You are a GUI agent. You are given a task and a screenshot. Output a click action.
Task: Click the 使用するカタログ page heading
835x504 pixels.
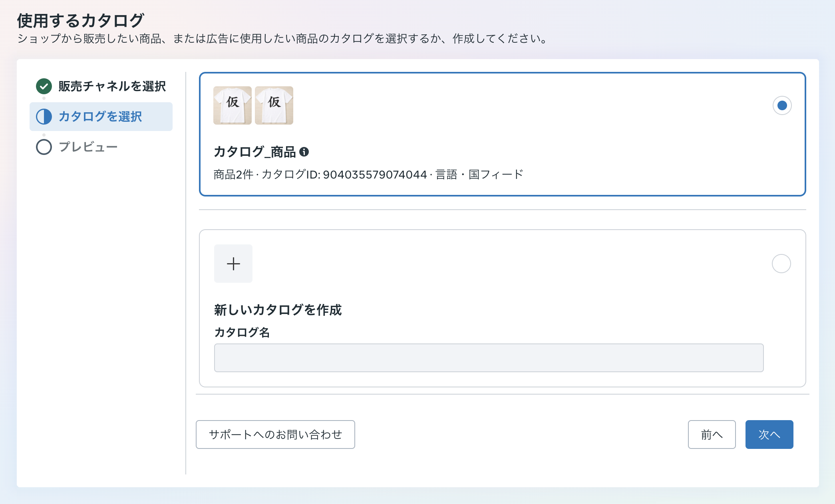coord(80,21)
